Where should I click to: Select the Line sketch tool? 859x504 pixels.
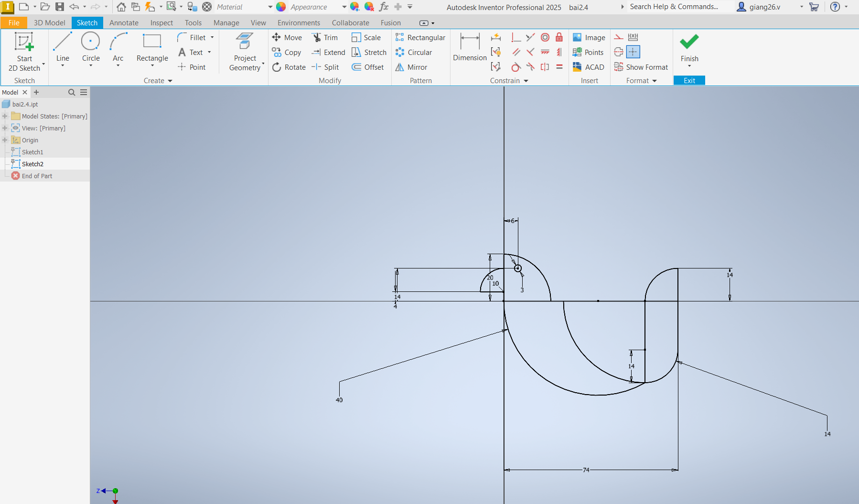click(63, 47)
